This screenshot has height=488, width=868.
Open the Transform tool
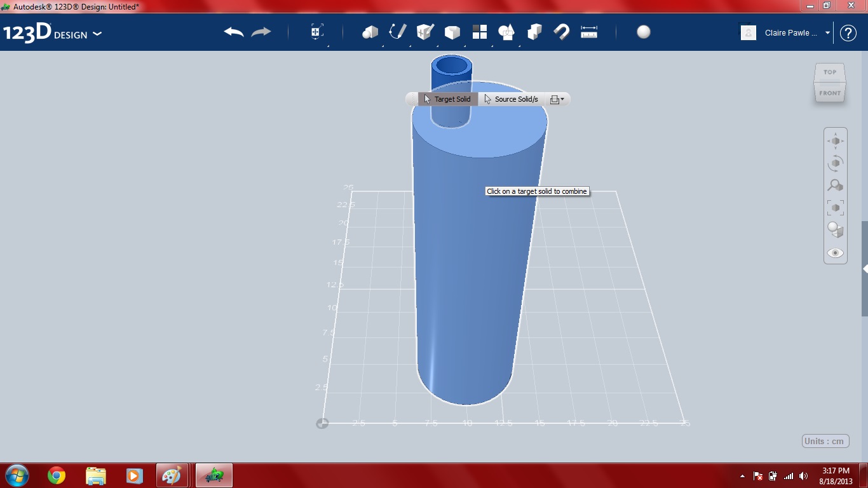tap(317, 32)
